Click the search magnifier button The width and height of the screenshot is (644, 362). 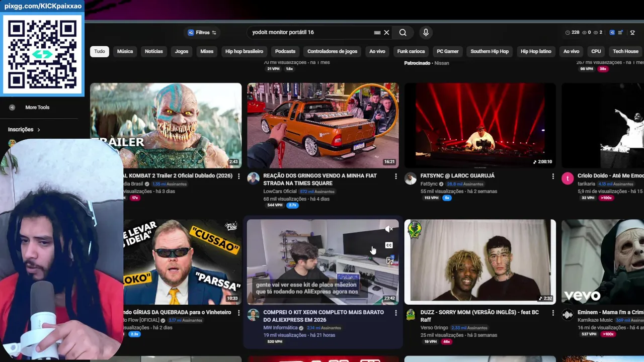(403, 32)
